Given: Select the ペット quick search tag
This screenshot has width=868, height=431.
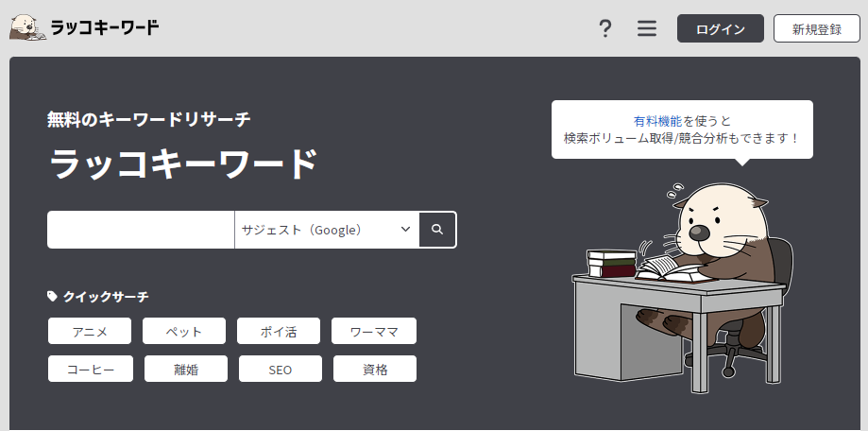Looking at the screenshot, I should (184, 331).
